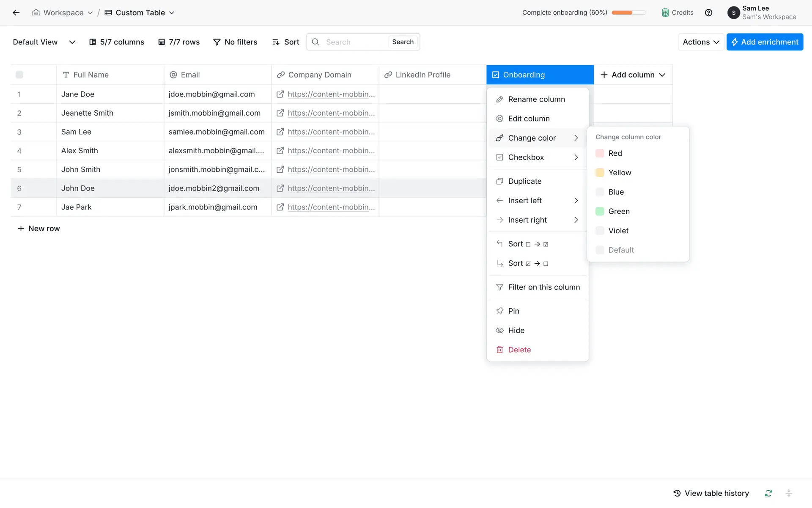812x508 pixels.
Task: Pick the Green column color swatch
Action: click(600, 211)
